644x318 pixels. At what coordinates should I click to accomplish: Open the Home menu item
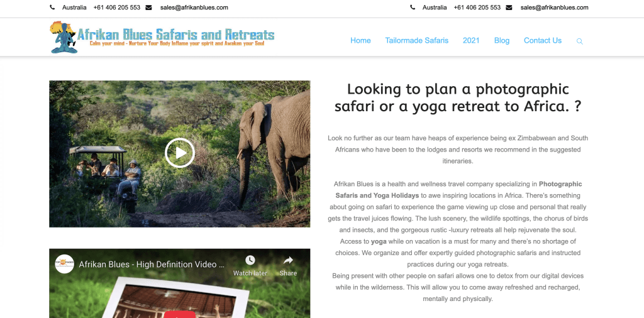pos(360,40)
